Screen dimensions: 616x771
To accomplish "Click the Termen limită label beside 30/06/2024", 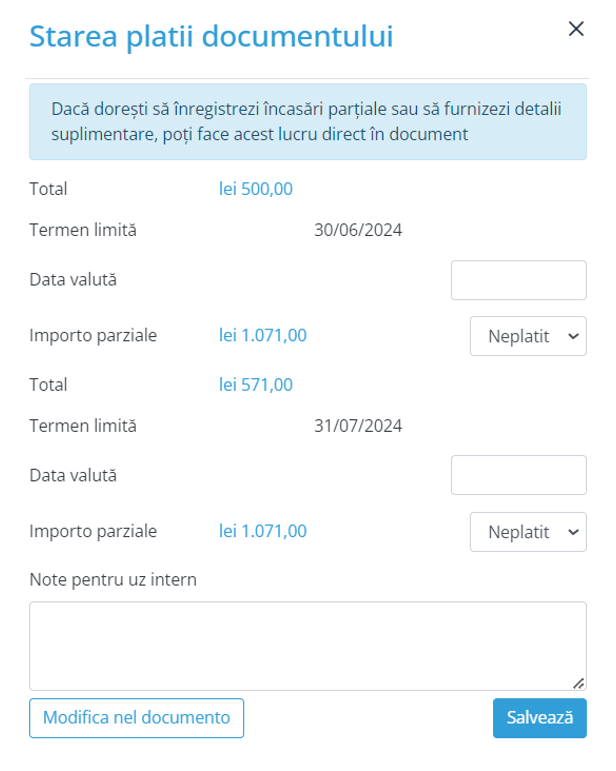I will point(83,230).
